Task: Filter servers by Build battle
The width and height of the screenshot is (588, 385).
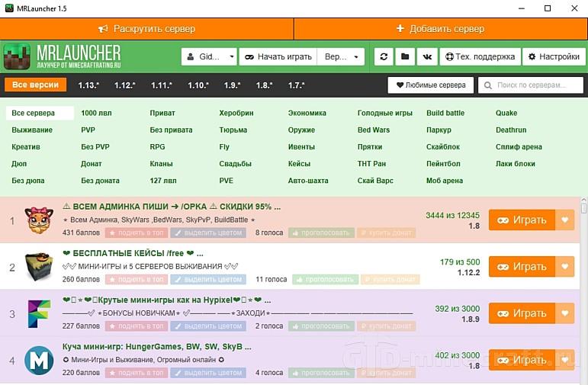Action: [445, 114]
